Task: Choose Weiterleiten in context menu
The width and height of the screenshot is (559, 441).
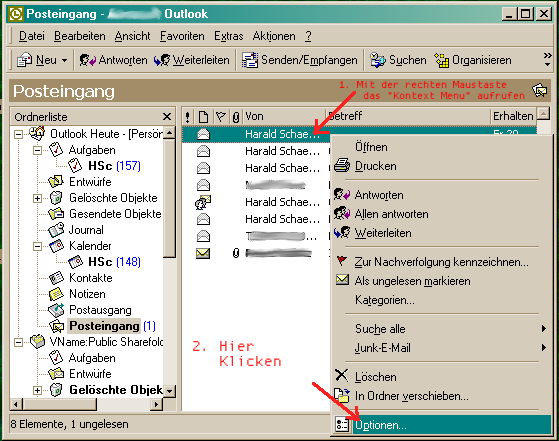Action: coord(383,233)
